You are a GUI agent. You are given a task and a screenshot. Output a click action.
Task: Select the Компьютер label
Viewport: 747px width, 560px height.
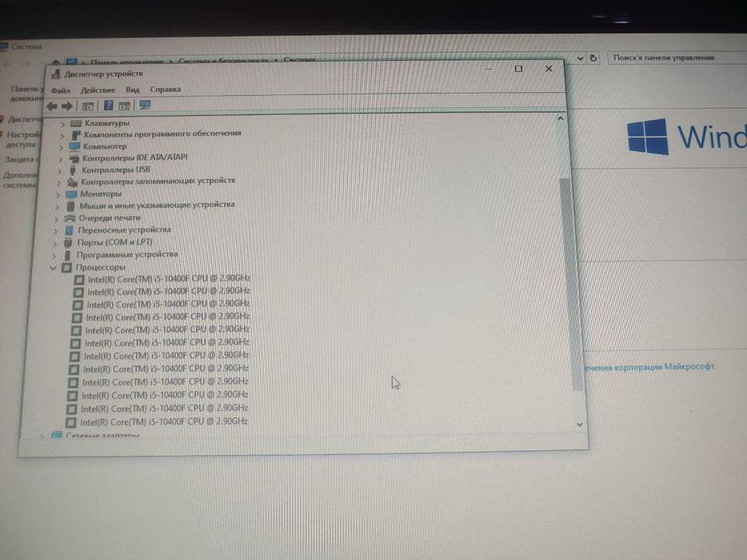(x=105, y=146)
